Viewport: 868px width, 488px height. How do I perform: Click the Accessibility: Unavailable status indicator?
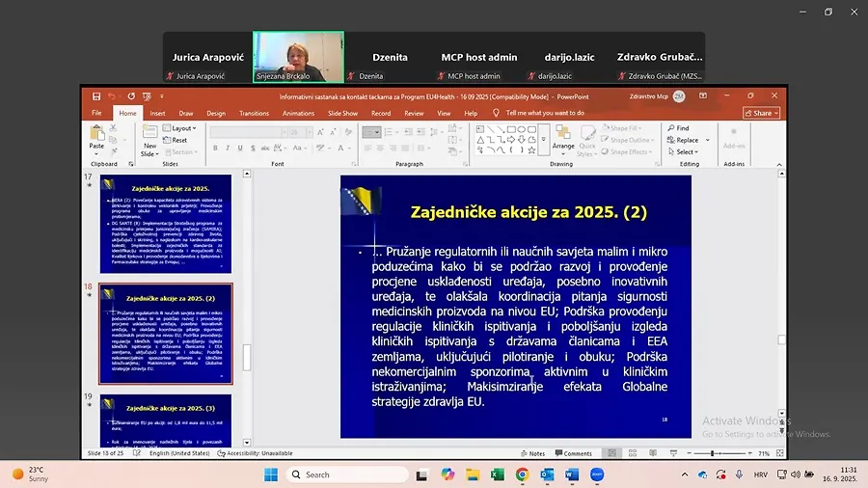pos(255,453)
